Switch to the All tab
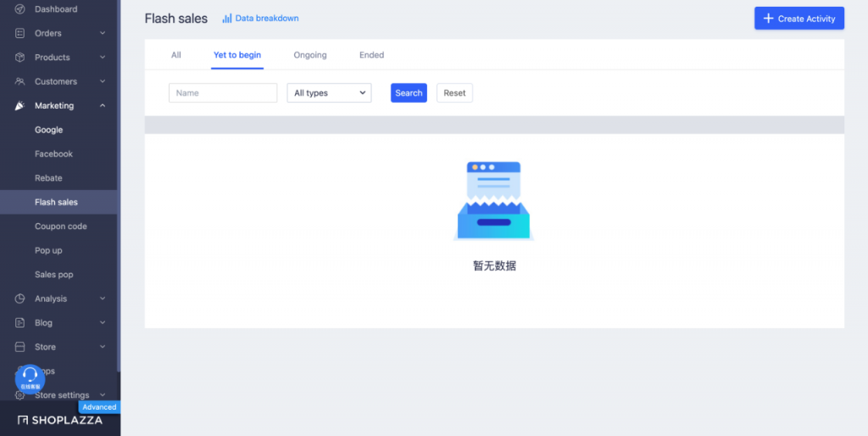The image size is (868, 436). coord(176,55)
